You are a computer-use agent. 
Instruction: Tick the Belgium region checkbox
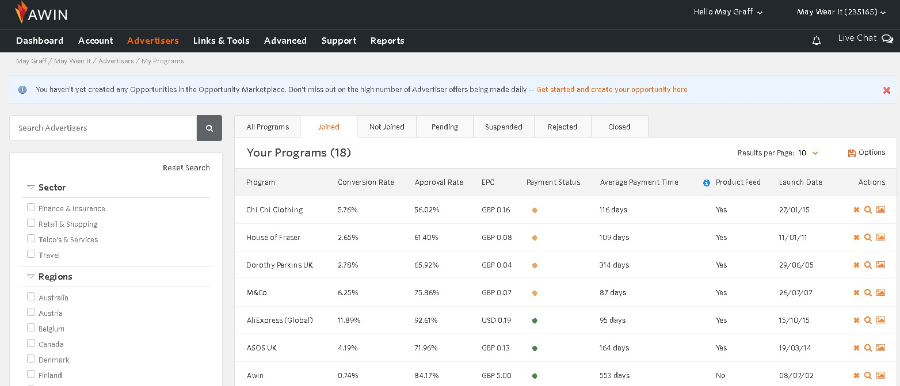click(x=31, y=327)
